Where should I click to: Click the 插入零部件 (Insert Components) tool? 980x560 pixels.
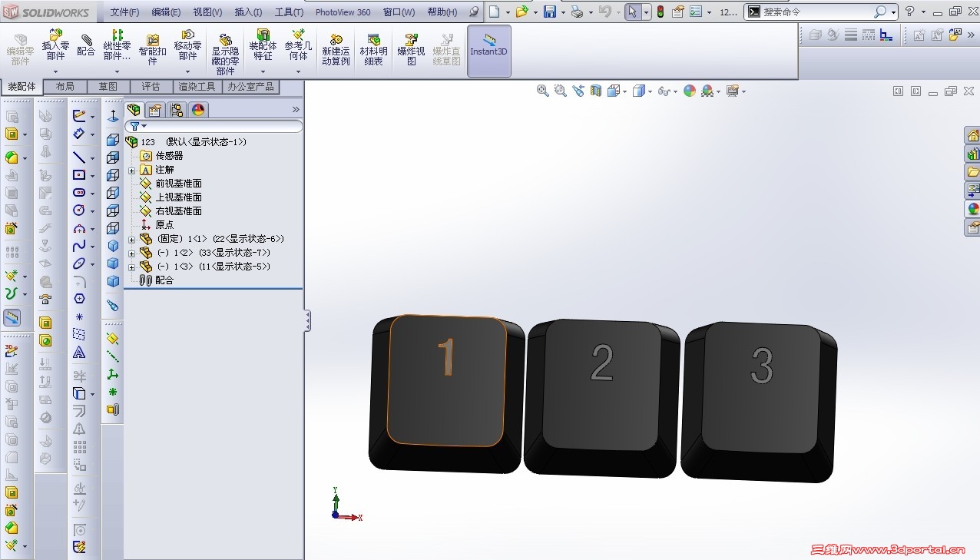pyautogui.click(x=55, y=45)
